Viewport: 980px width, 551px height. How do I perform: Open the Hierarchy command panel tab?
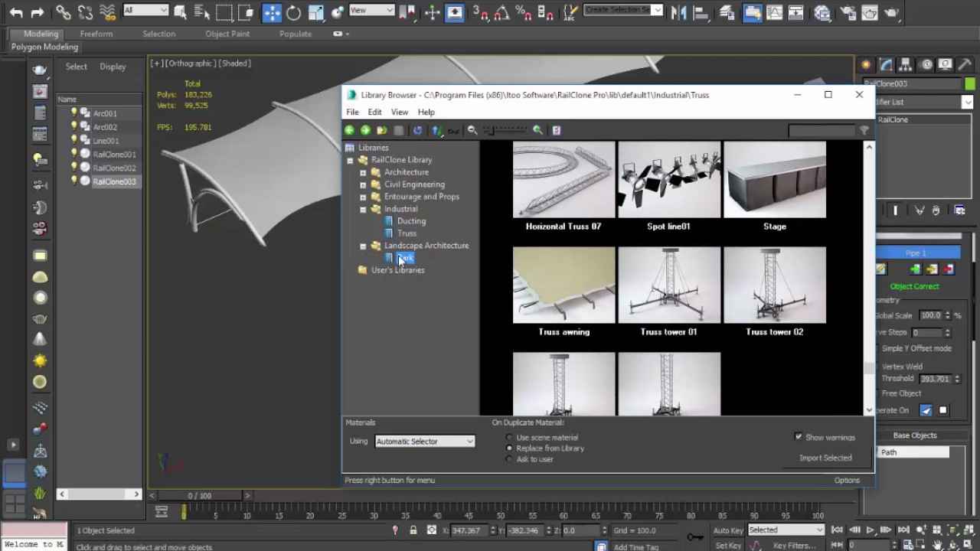906,65
